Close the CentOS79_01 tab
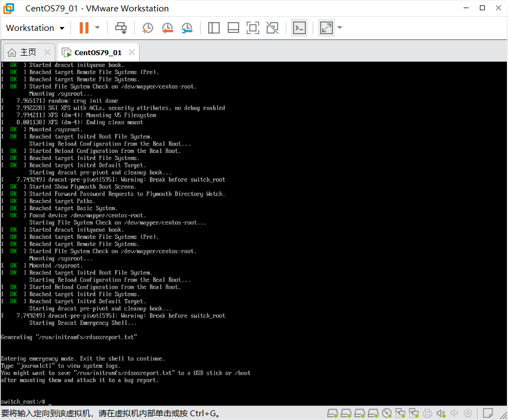Screen dimensions: 508x420 tap(131, 52)
